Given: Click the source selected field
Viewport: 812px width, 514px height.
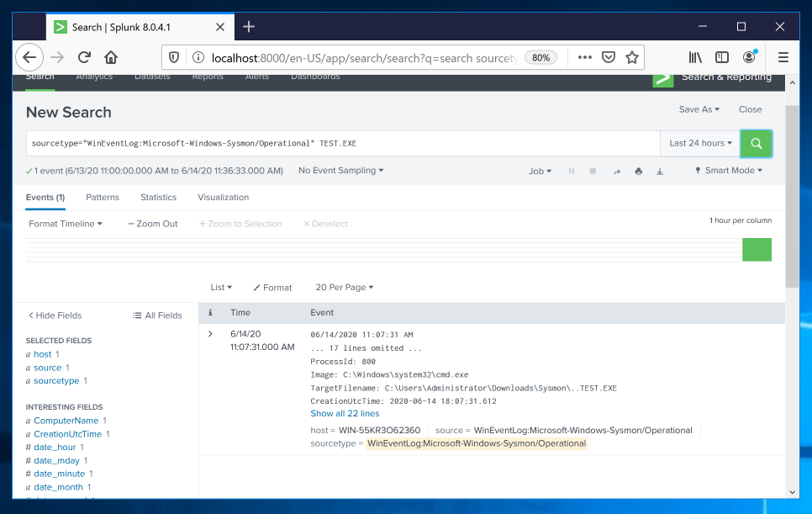Looking at the screenshot, I should point(48,368).
